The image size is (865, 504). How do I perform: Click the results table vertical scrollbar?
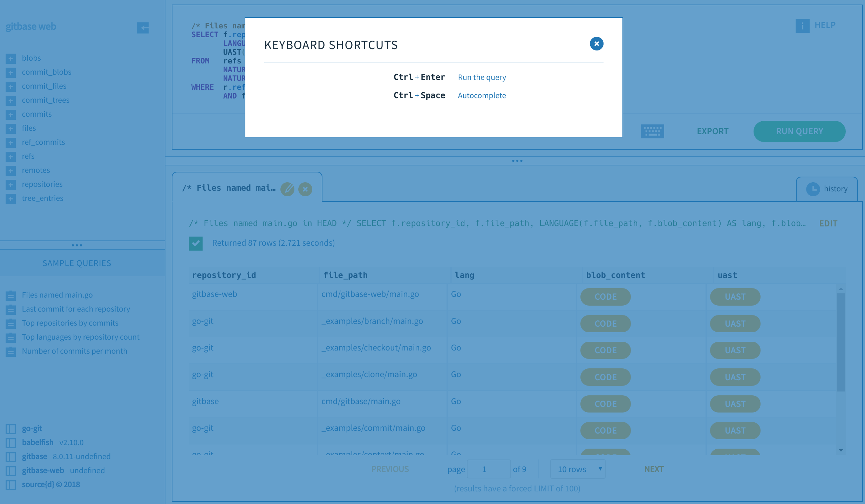coord(840,342)
